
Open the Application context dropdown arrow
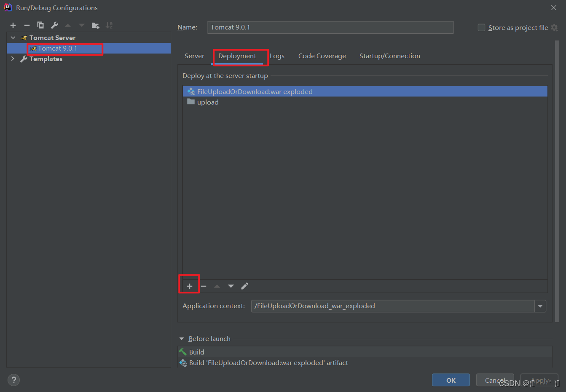click(540, 306)
